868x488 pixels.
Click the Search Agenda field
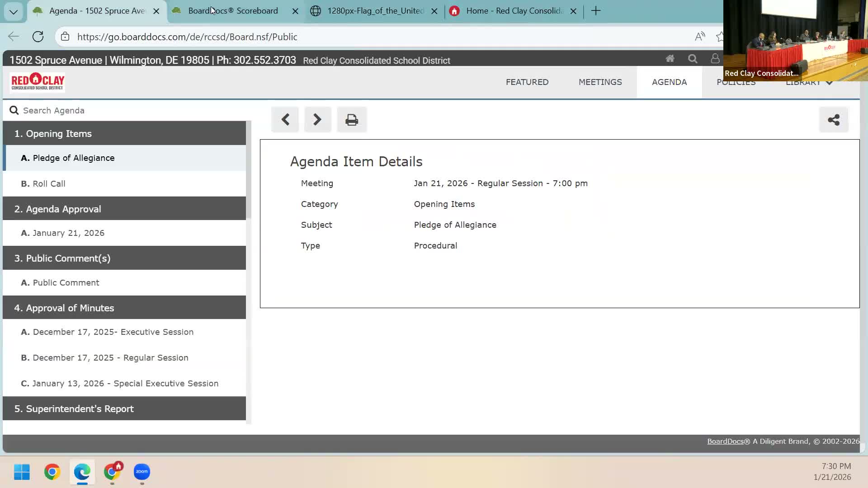coord(127,111)
